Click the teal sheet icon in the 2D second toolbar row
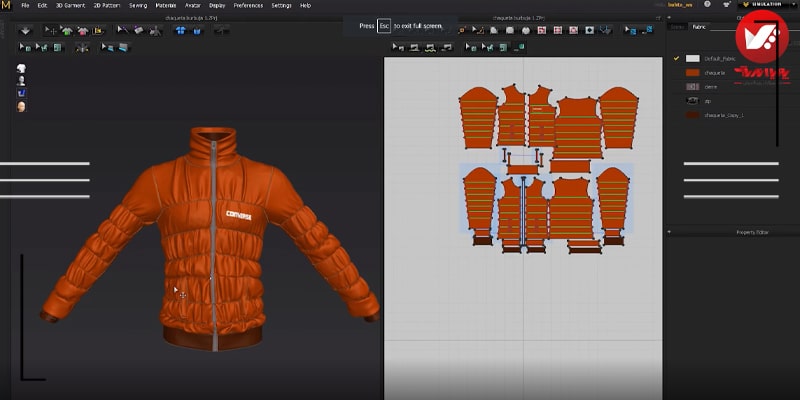This screenshot has width=800, height=400. coord(504,47)
